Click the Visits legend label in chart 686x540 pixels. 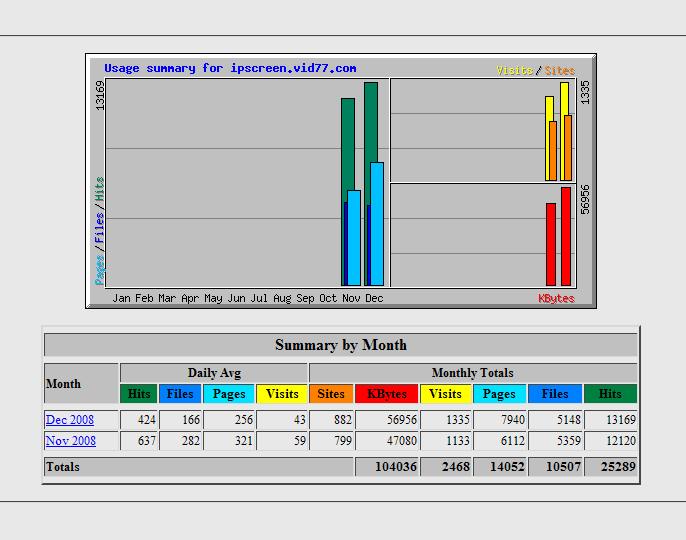pos(515,70)
